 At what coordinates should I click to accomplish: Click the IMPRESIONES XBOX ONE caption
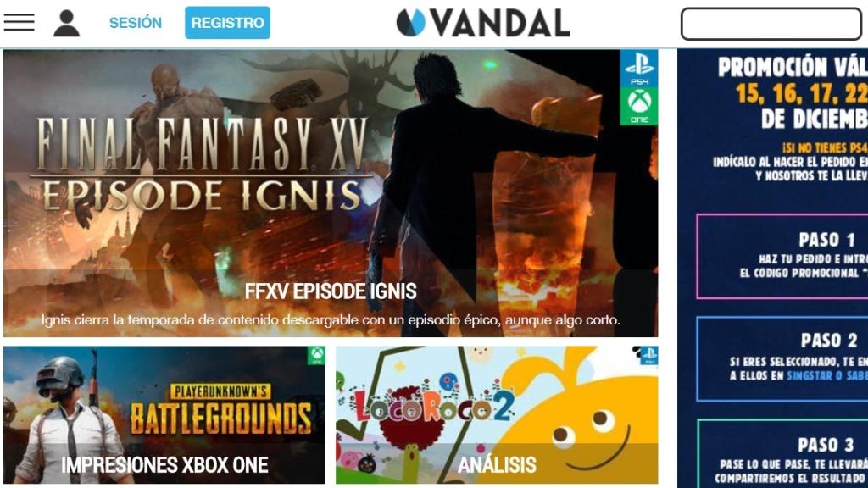point(164,465)
